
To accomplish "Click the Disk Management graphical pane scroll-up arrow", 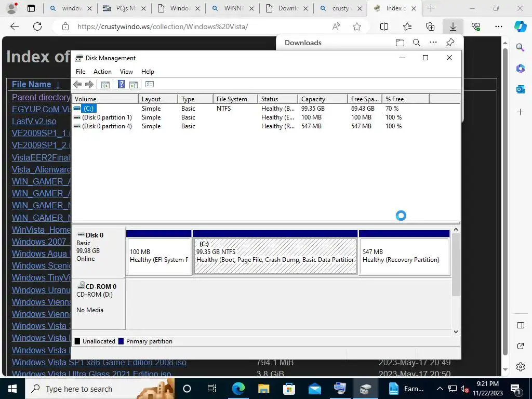I will [x=456, y=230].
